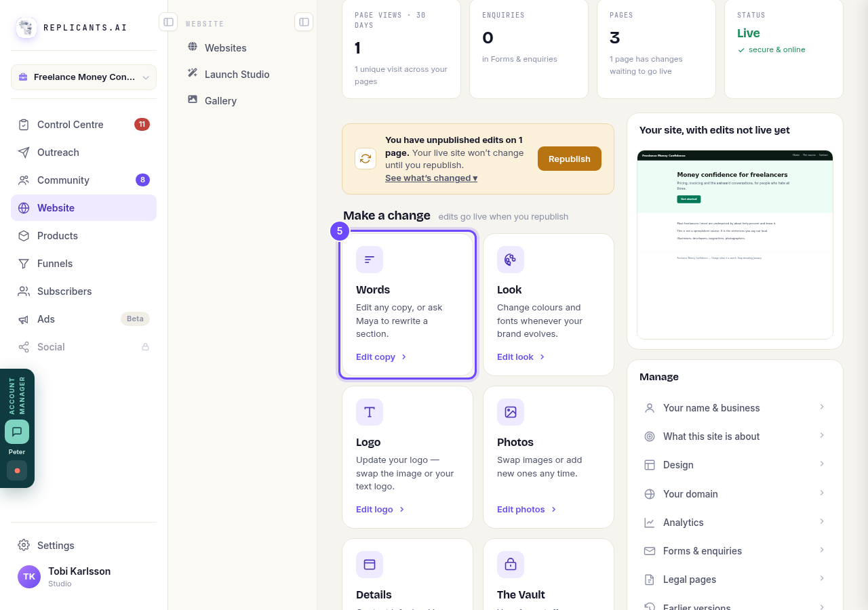Screen dimensions: 868x610
Task: Follow the Edit photos link
Action: (x=527, y=510)
